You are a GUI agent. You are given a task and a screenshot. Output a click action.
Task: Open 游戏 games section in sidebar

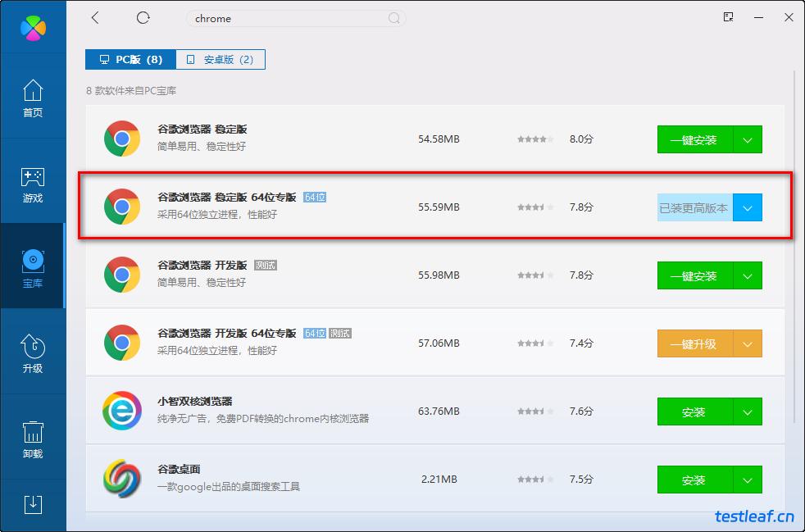pos(33,184)
